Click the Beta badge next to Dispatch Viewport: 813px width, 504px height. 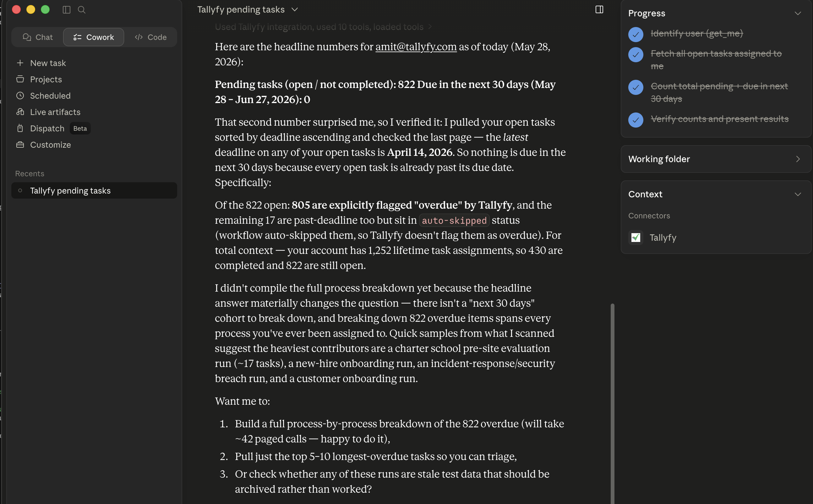[80, 128]
